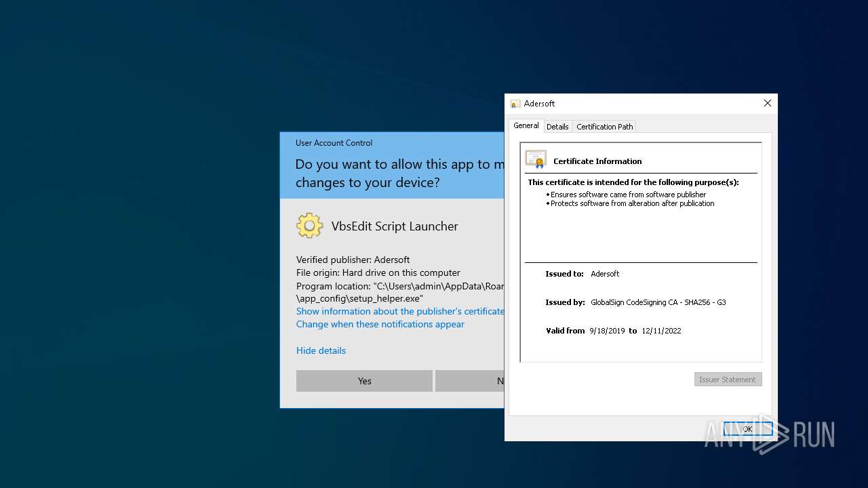Click GlobalSign CodeSigning CA issuer text

658,302
